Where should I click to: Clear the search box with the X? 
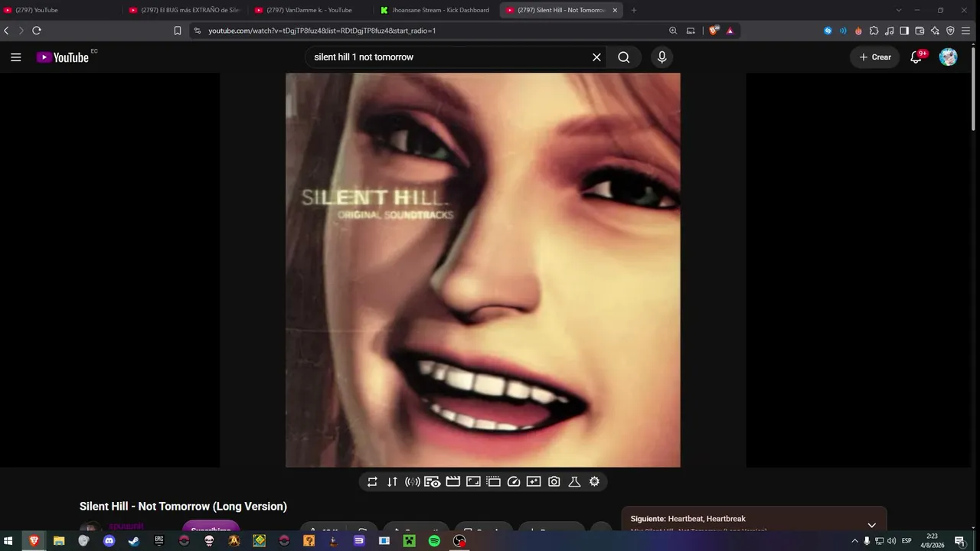[596, 57]
